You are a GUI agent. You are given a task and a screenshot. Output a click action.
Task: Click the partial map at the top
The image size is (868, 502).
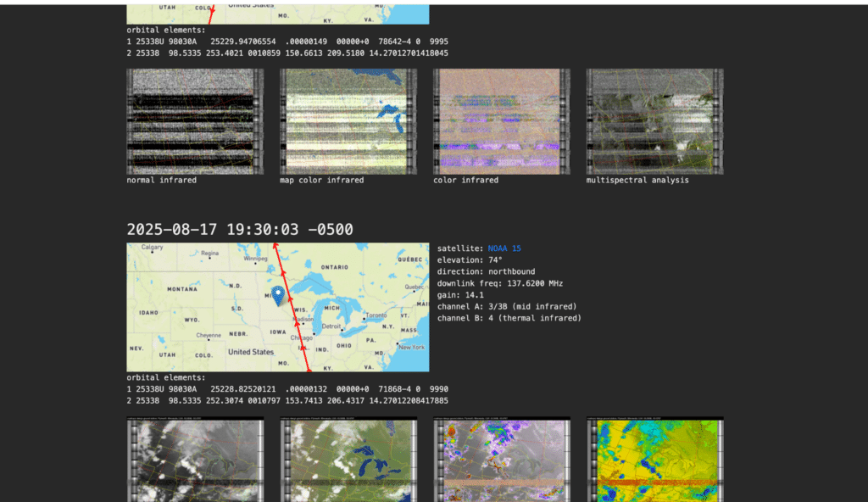278,14
